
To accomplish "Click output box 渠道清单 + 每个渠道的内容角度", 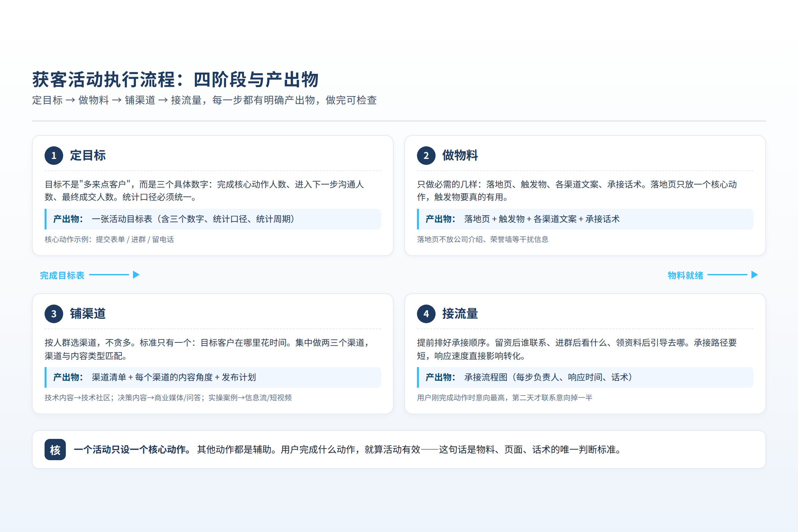I will pyautogui.click(x=213, y=377).
